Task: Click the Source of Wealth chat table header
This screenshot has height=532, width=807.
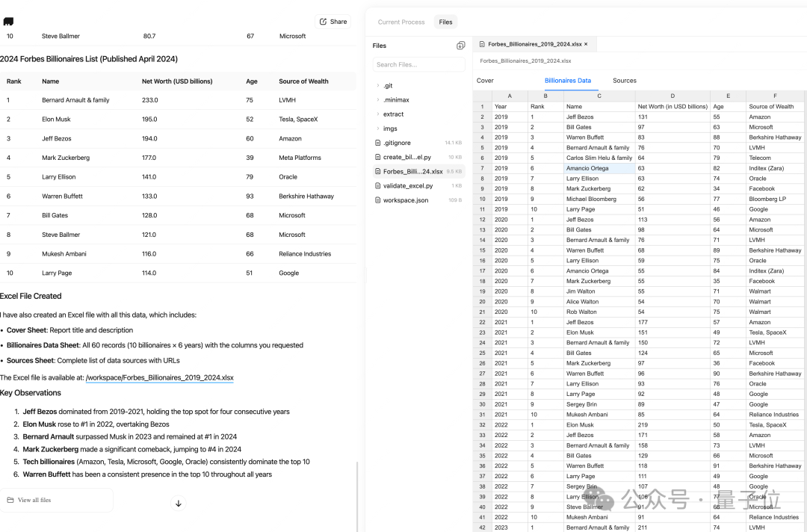Action: pos(303,81)
